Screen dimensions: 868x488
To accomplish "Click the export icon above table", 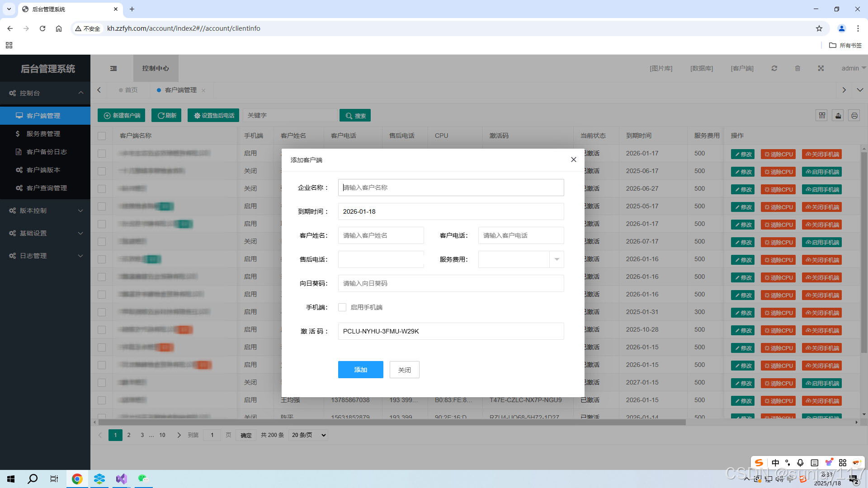I will 838,116.
